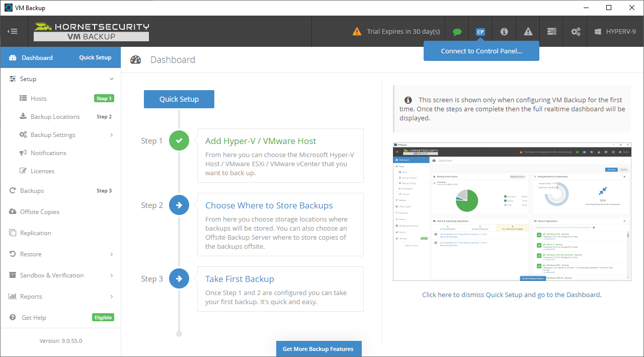The image size is (644, 357).
Task: Click the 'Trial Expires in 30 day(s)' text
Action: 404,31
